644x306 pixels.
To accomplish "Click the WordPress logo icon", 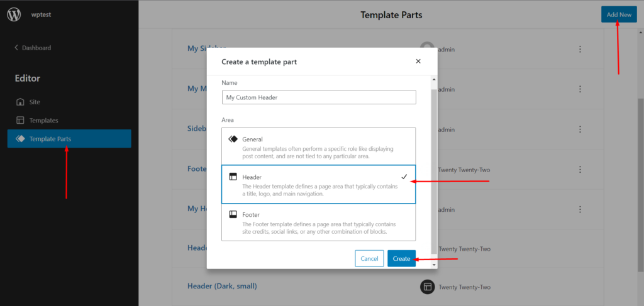I will (14, 14).
